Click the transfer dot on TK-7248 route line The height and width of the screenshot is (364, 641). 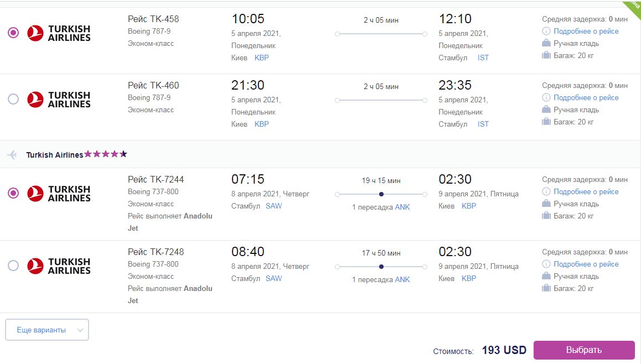[381, 267]
